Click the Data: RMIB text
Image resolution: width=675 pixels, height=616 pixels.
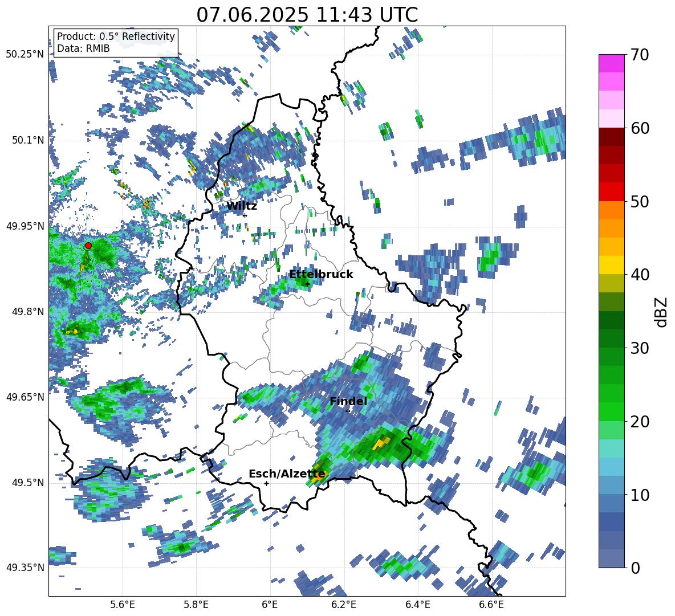click(83, 48)
